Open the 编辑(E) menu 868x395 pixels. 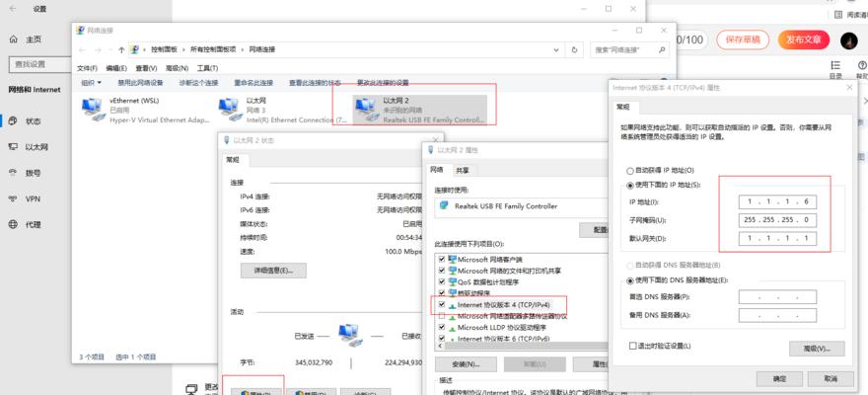(x=116, y=68)
